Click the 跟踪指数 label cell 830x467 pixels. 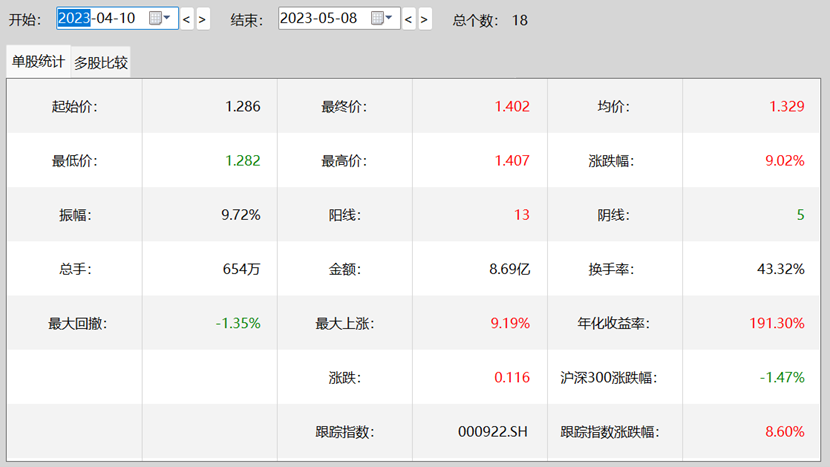pos(345,432)
